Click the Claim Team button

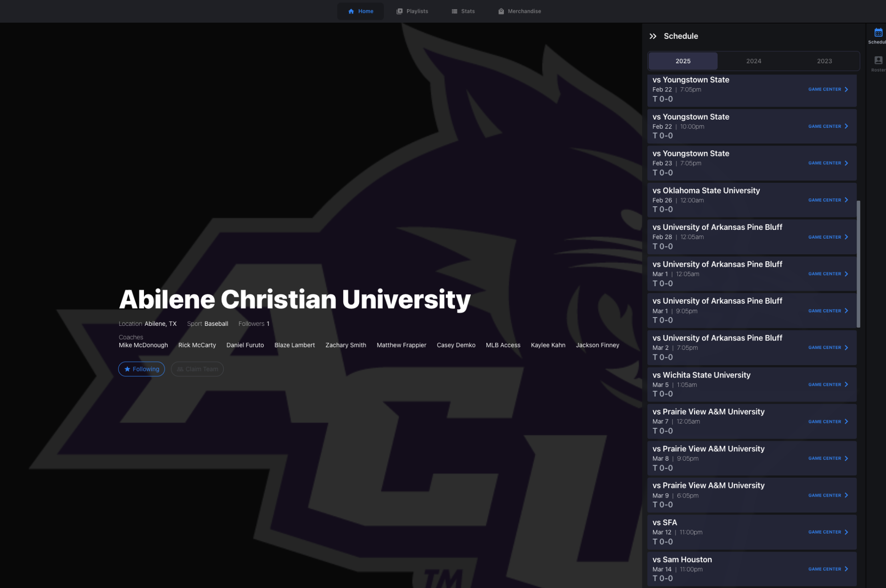198,369
